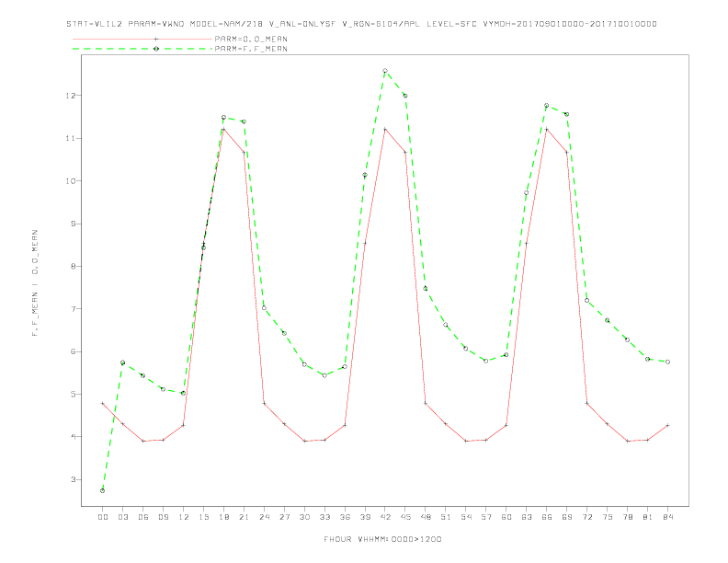Click the x-axis tick label 48
728x563 pixels.
coord(426,517)
